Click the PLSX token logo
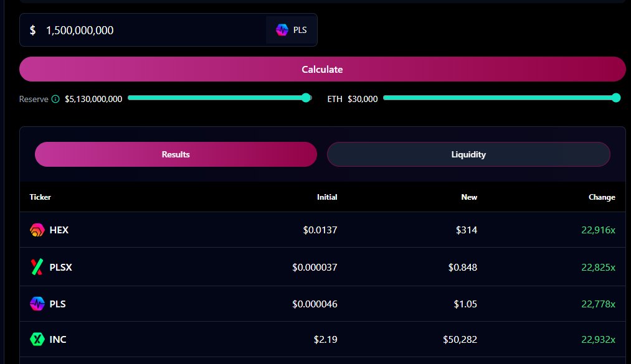The image size is (631, 364). 37,267
